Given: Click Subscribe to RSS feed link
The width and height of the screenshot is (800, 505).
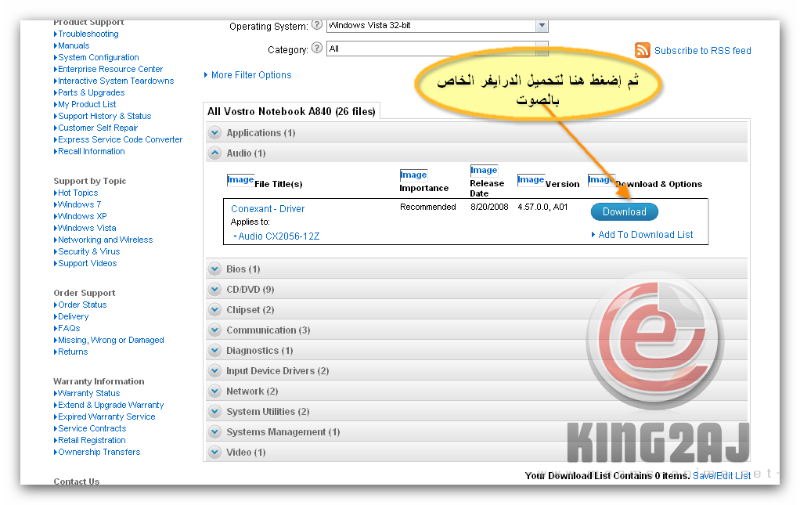Looking at the screenshot, I should [702, 51].
